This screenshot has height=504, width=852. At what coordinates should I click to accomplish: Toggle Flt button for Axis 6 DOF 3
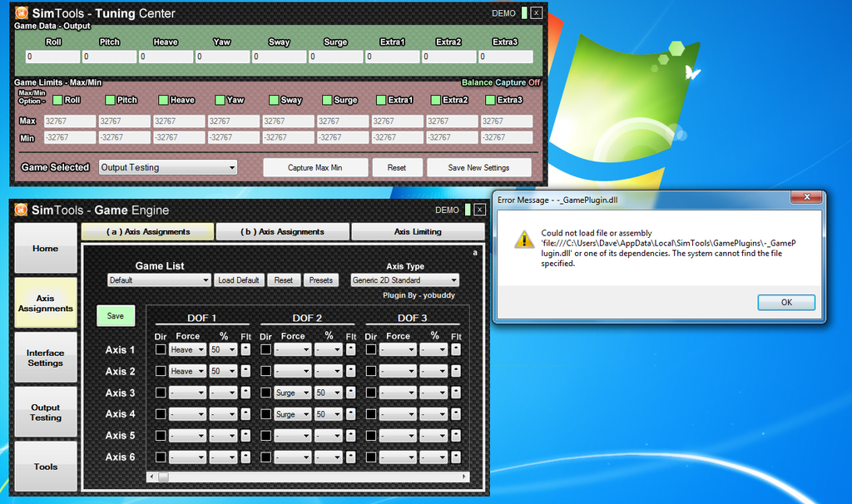(x=456, y=457)
